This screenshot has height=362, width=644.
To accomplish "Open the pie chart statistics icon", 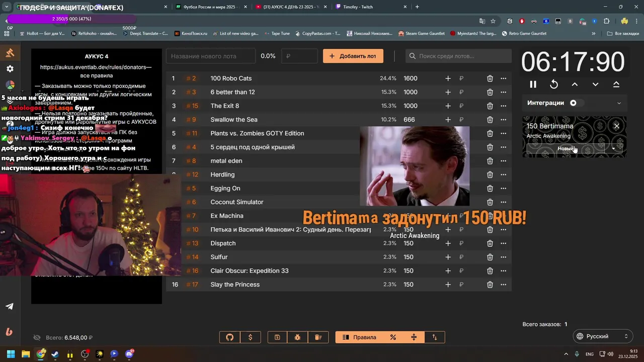I will pyautogui.click(x=10, y=85).
